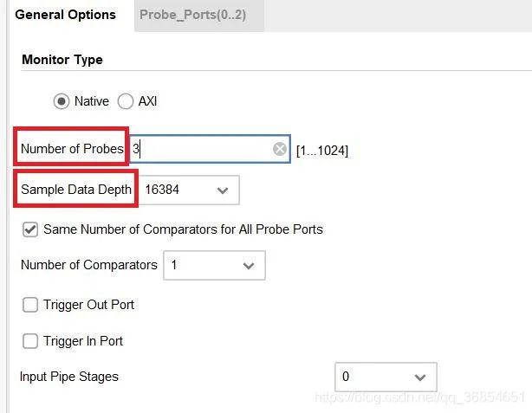This screenshot has width=532, height=413.
Task: Choose the AXI monitor type
Action: [x=126, y=101]
